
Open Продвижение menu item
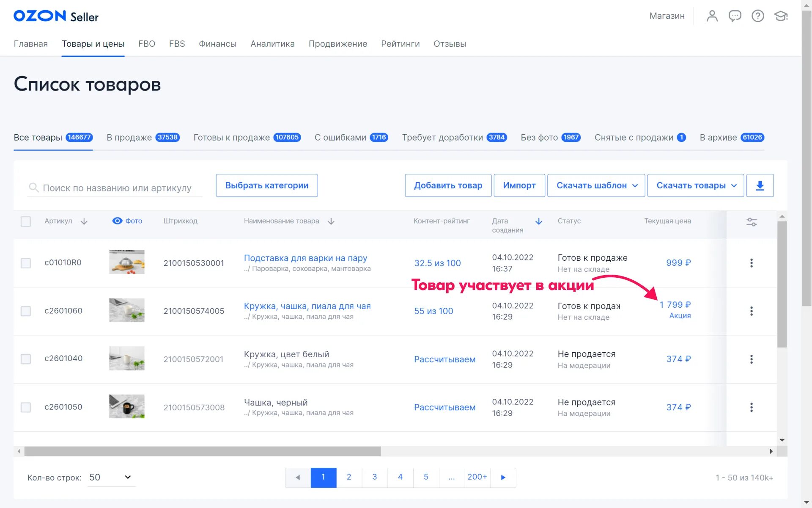pyautogui.click(x=338, y=44)
